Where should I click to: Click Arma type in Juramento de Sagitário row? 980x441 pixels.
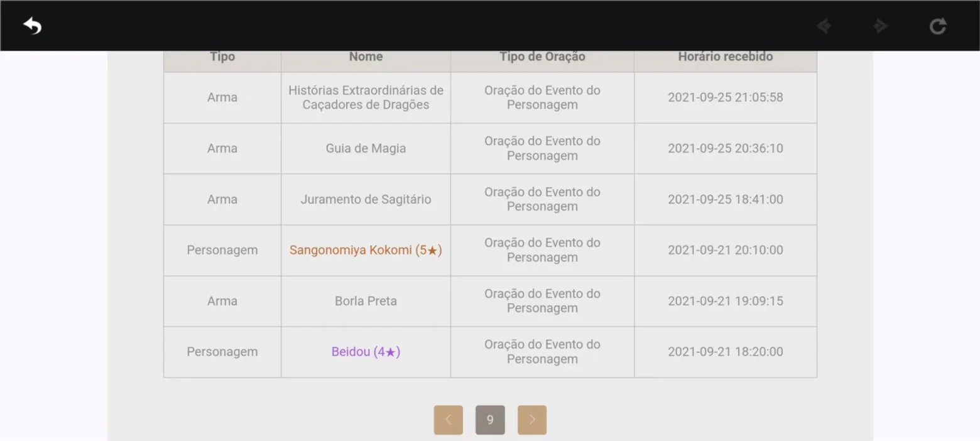tap(222, 199)
